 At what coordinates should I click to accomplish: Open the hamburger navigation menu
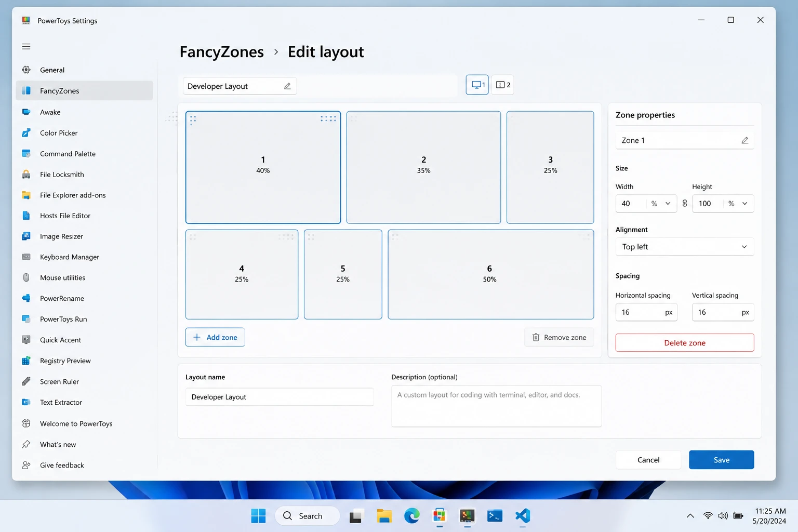click(26, 46)
